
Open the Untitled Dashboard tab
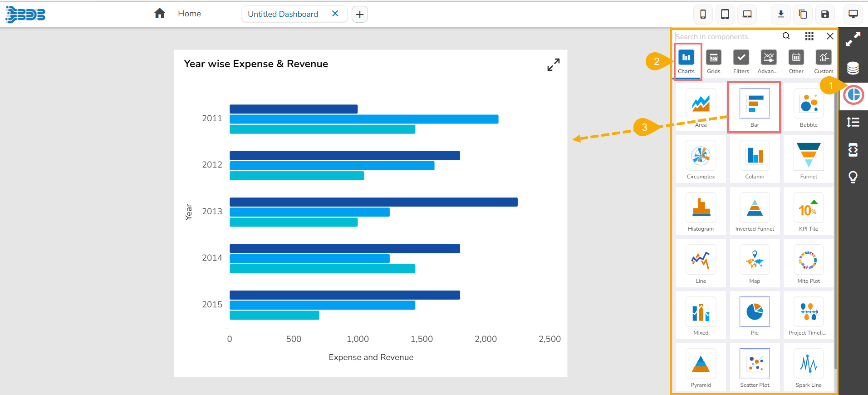point(283,14)
